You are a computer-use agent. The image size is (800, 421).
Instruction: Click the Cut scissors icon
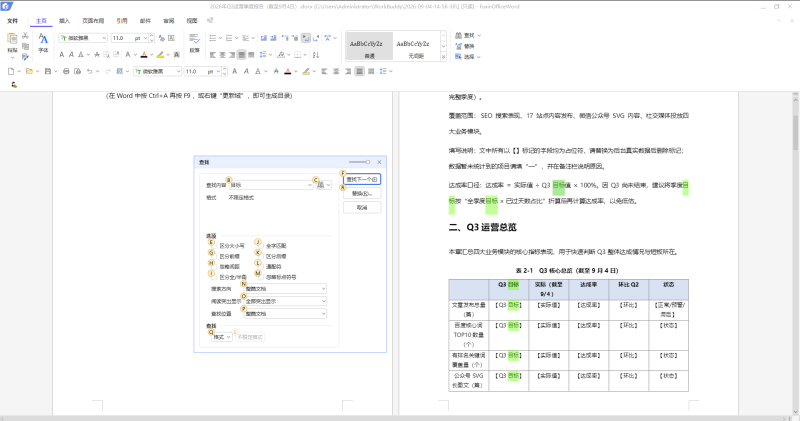pos(26,36)
